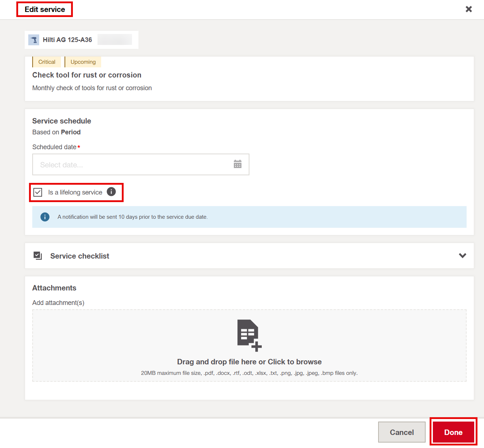Image resolution: width=484 pixels, height=448 pixels.
Task: Close the Edit service dialog with X
Action: pyautogui.click(x=468, y=9)
